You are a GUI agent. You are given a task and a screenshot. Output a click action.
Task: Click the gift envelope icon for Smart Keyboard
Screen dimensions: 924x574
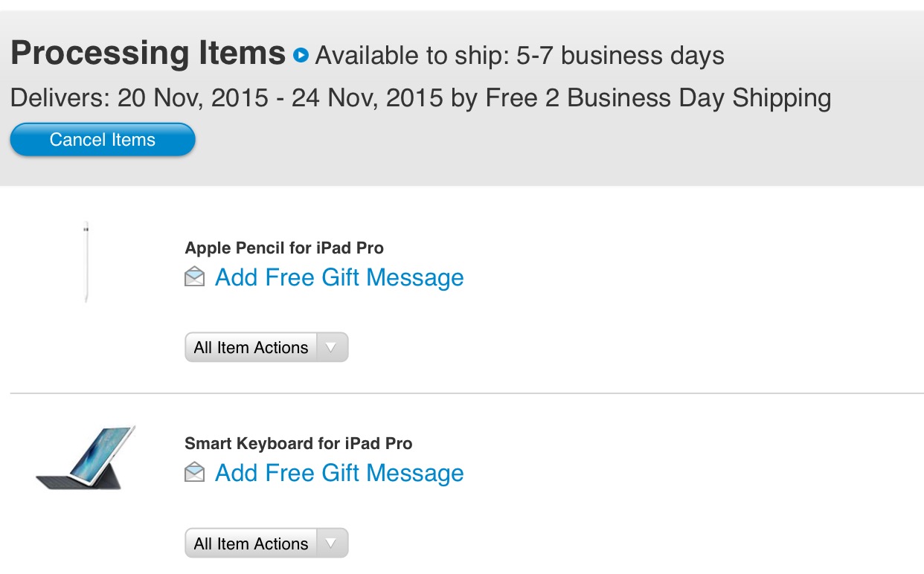click(193, 473)
